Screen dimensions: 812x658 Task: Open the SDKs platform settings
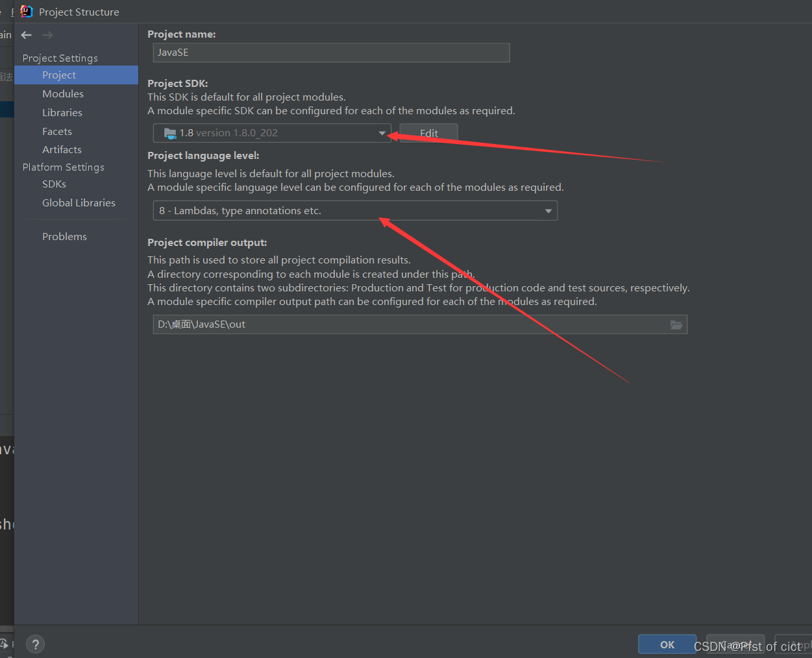54,184
